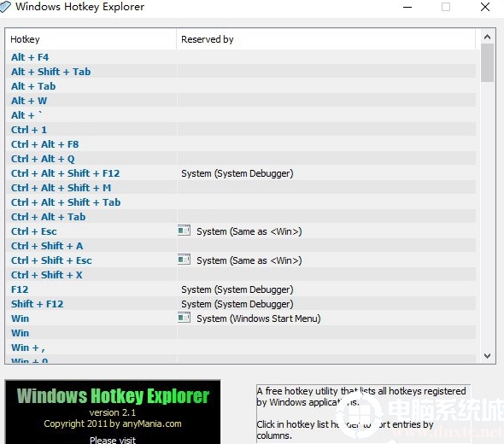
Task: Click the window icon beside Ctrl + Esc
Action: [185, 231]
